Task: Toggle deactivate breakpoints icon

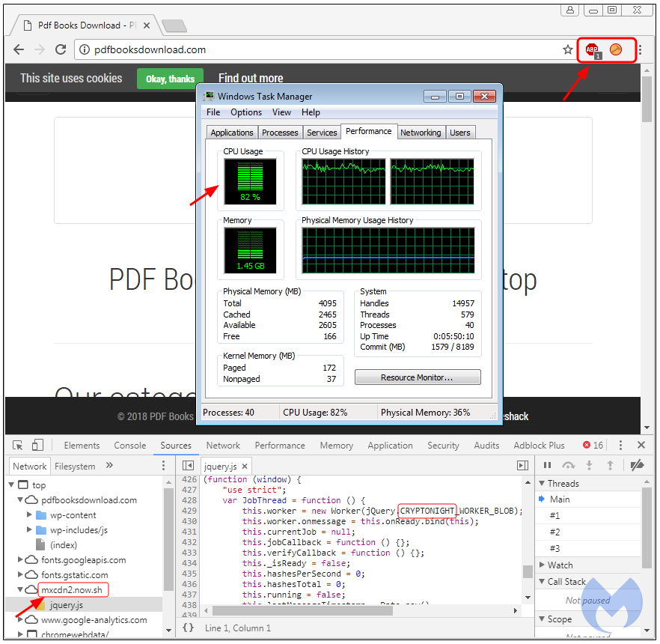Action: (637, 465)
